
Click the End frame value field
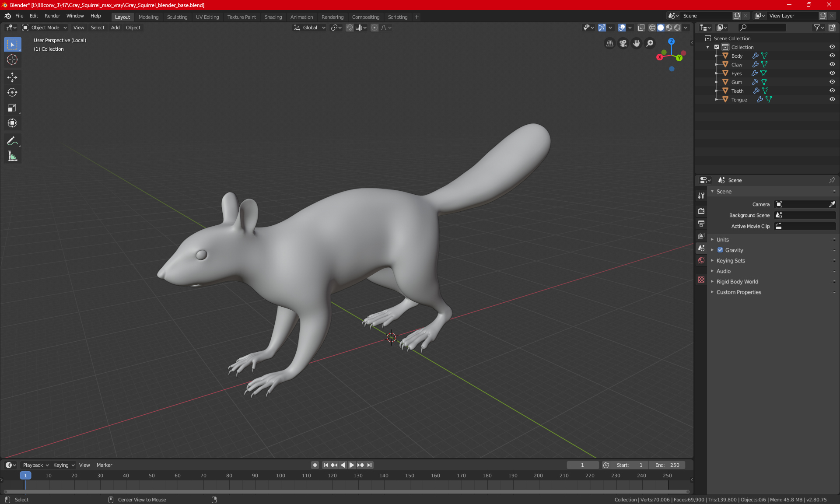pos(667,465)
